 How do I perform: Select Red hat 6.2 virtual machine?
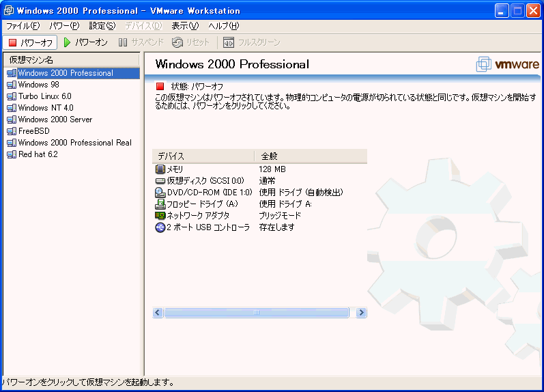pyautogui.click(x=38, y=154)
